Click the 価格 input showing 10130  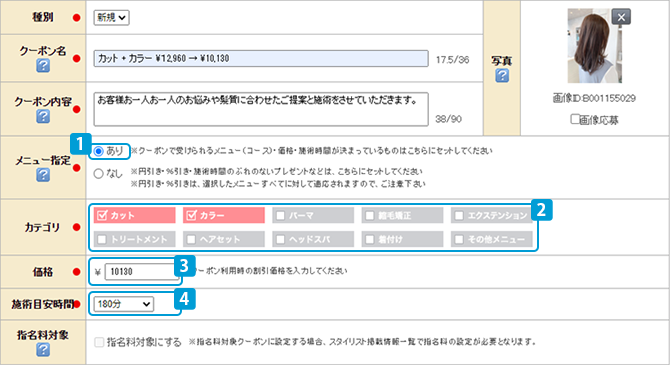pos(142,271)
